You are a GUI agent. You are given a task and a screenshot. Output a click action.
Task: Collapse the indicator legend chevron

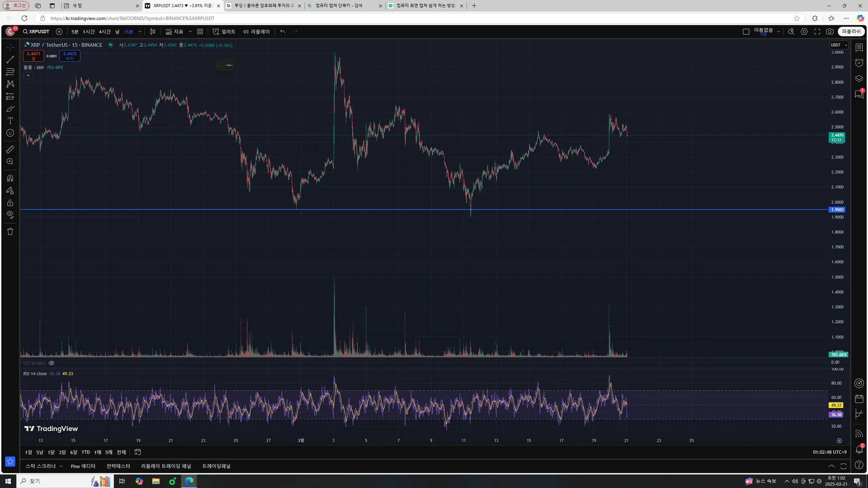point(28,75)
